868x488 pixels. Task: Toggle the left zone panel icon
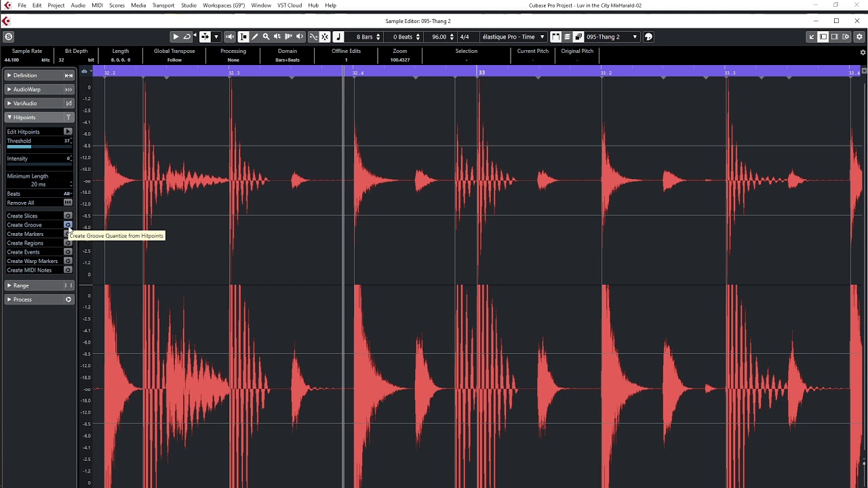823,37
